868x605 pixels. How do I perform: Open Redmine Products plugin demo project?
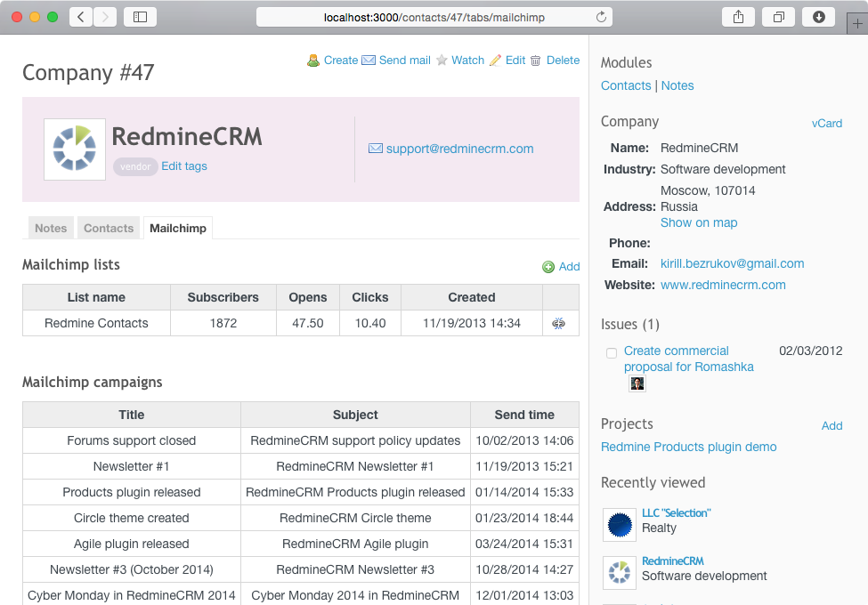688,448
